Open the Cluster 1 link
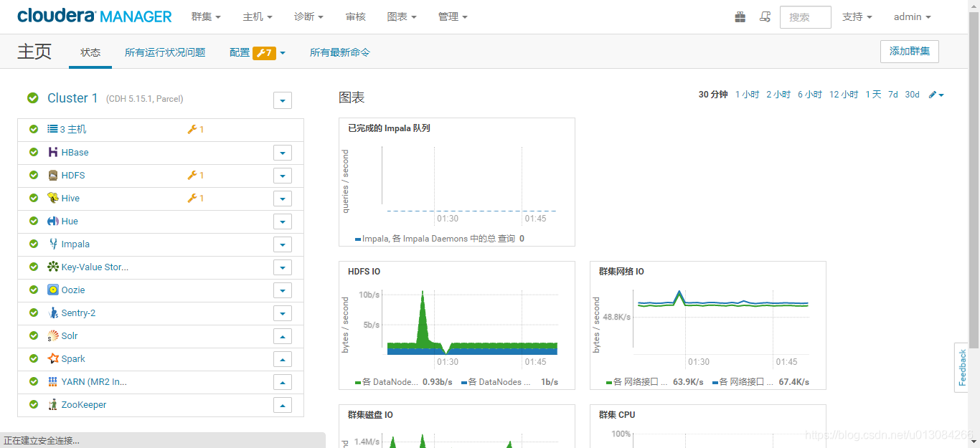Screen dimensions: 980x448 click(72, 98)
